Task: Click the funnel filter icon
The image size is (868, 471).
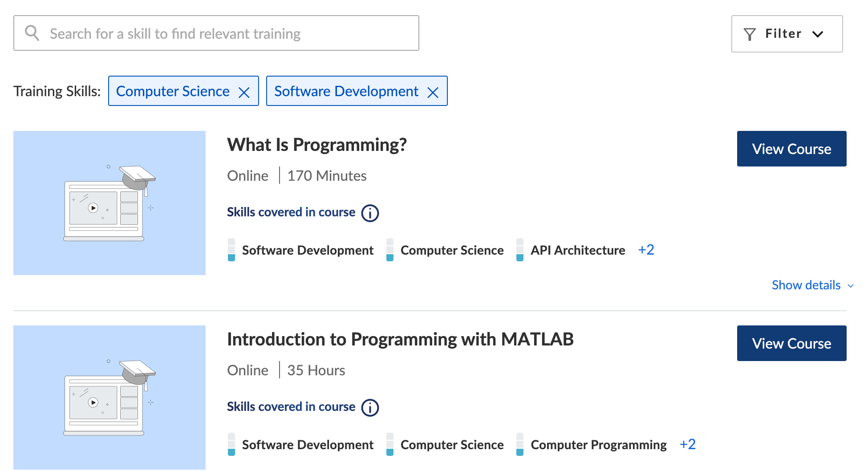Action: tap(750, 34)
